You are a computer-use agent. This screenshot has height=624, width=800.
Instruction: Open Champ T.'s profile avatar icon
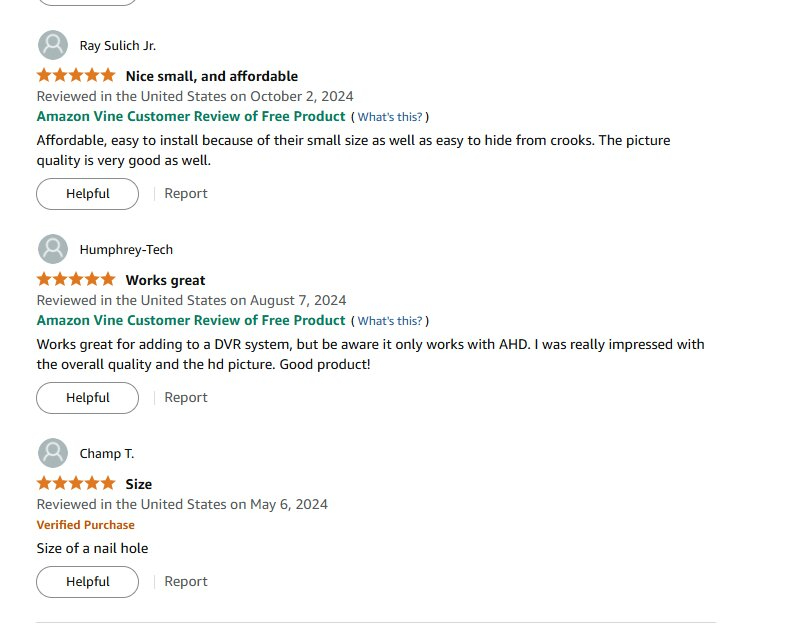click(53, 453)
